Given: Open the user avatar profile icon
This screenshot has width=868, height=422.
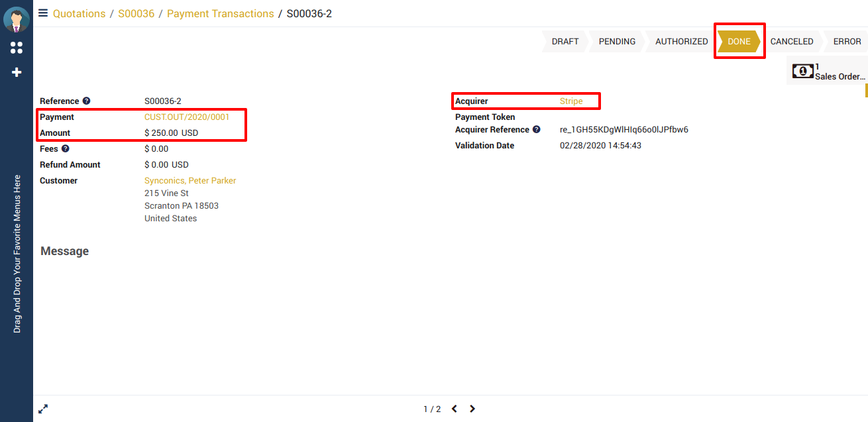Looking at the screenshot, I should click(17, 19).
